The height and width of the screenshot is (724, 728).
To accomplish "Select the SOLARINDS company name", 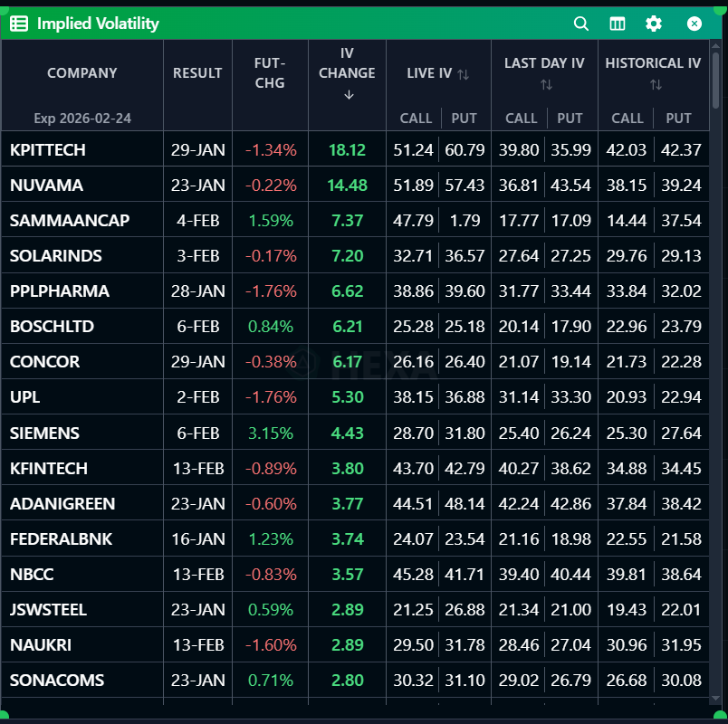I will tap(56, 256).
